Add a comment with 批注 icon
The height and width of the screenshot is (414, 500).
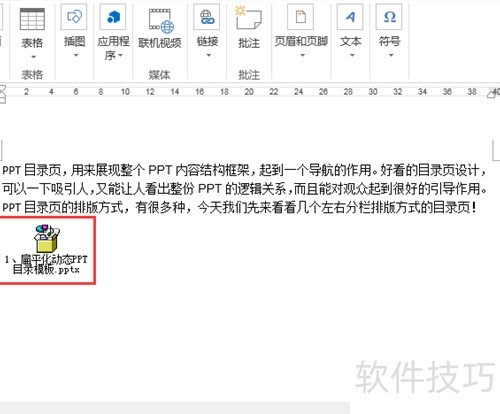(248, 19)
